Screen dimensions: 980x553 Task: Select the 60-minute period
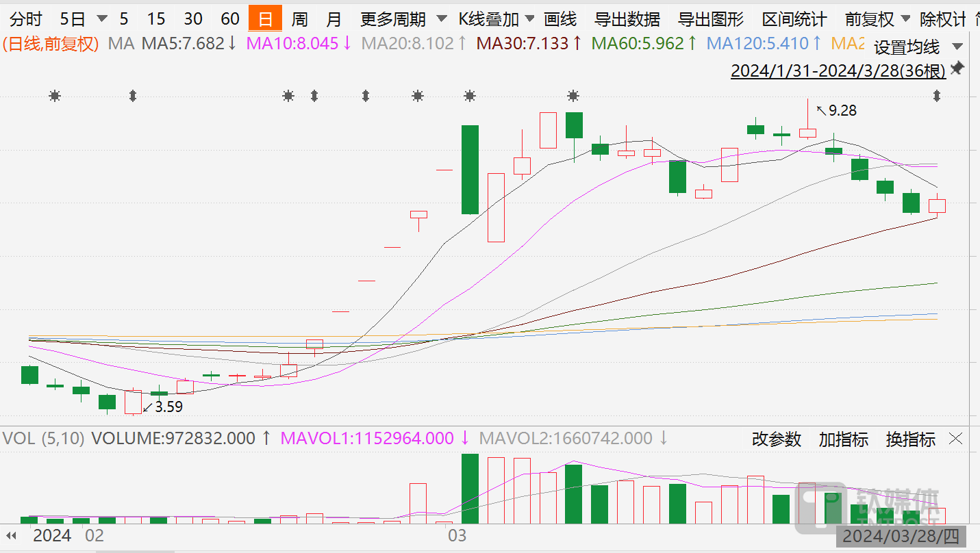pos(230,19)
